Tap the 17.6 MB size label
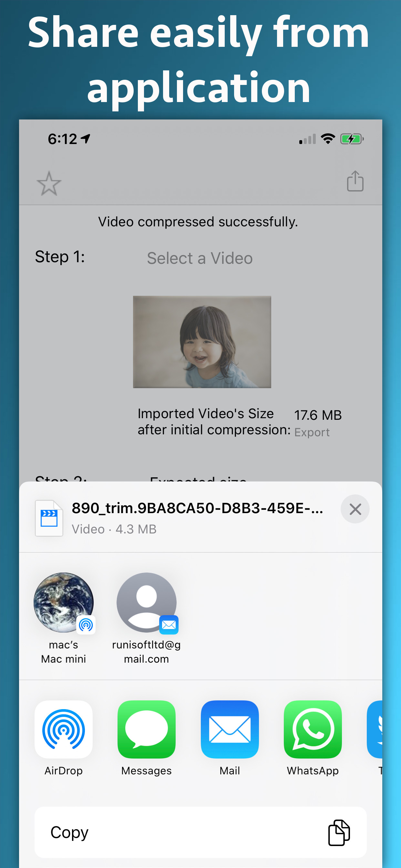The image size is (401, 868). [x=318, y=415]
